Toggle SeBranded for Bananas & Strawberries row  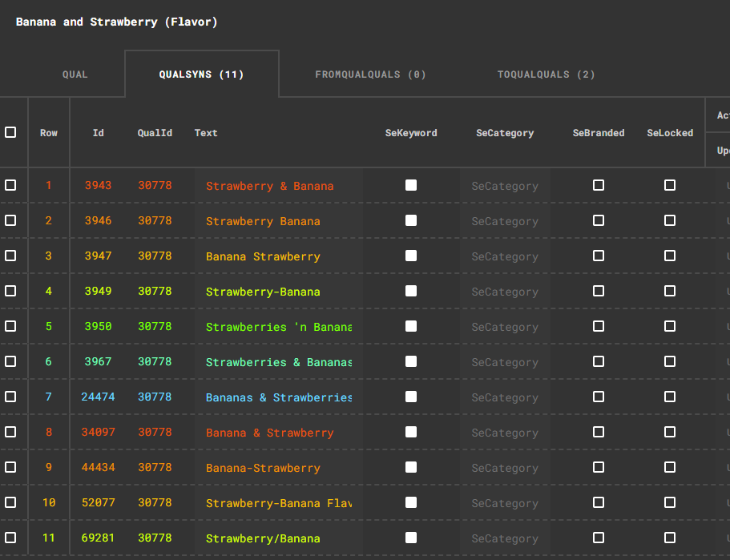599,397
